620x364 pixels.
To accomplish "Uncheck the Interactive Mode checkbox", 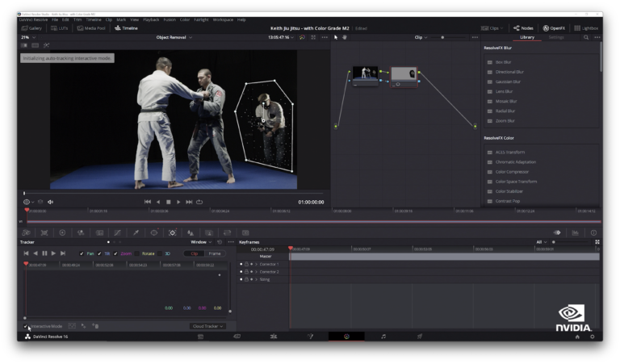I will point(26,326).
